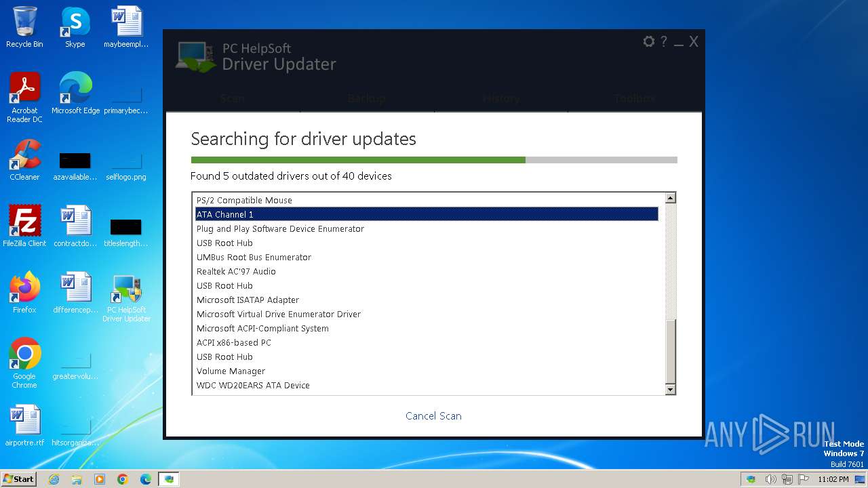This screenshot has width=868, height=488.
Task: Switch to the History tab
Action: point(501,98)
